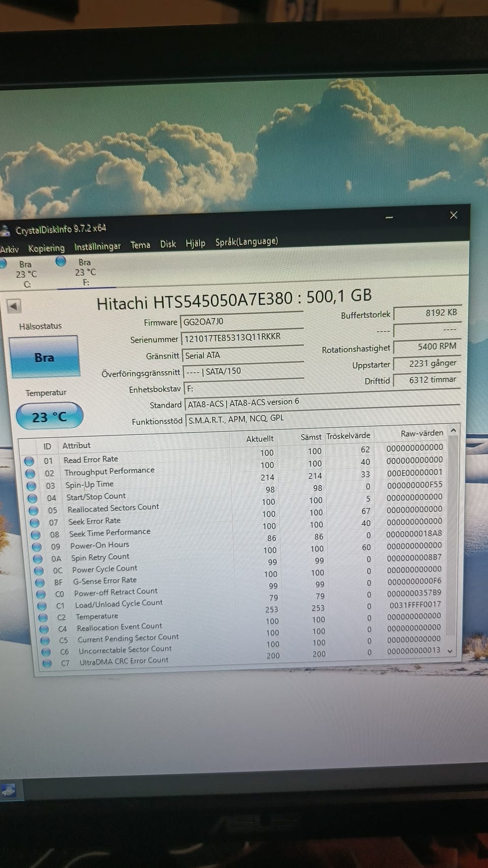Click the status circle for Read Error Rate

pyautogui.click(x=29, y=461)
